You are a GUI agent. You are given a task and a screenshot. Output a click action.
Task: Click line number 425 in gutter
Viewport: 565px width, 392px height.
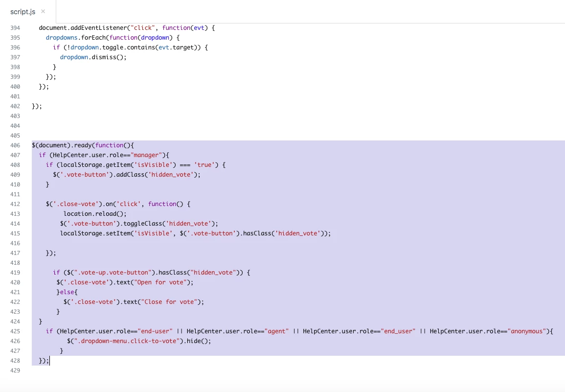click(15, 331)
